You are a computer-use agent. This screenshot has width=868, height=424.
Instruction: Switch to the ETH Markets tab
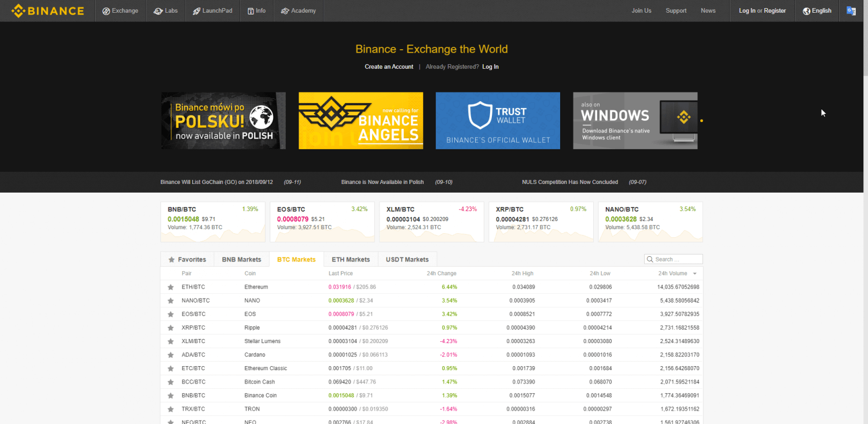pos(350,259)
